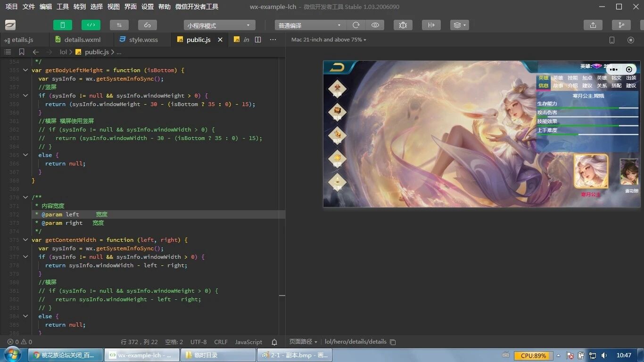
Task: Click the mini program menu dots button
Action: (x=614, y=69)
